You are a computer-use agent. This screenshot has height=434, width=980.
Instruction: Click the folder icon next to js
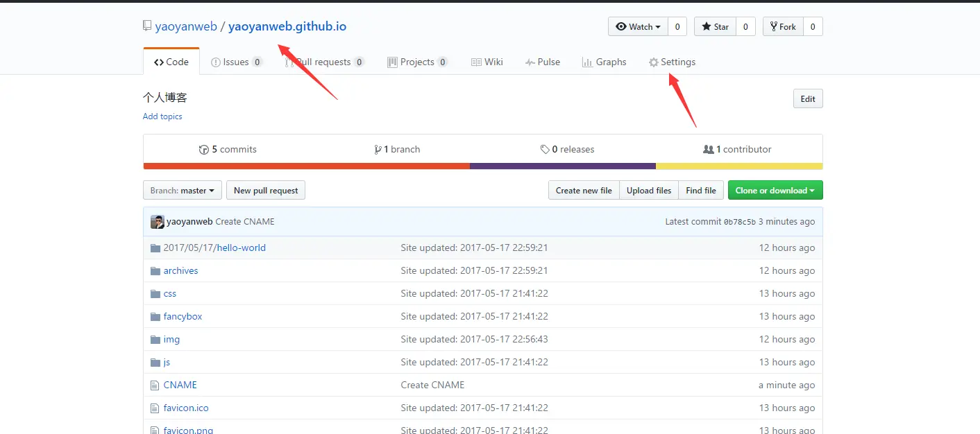tap(155, 362)
